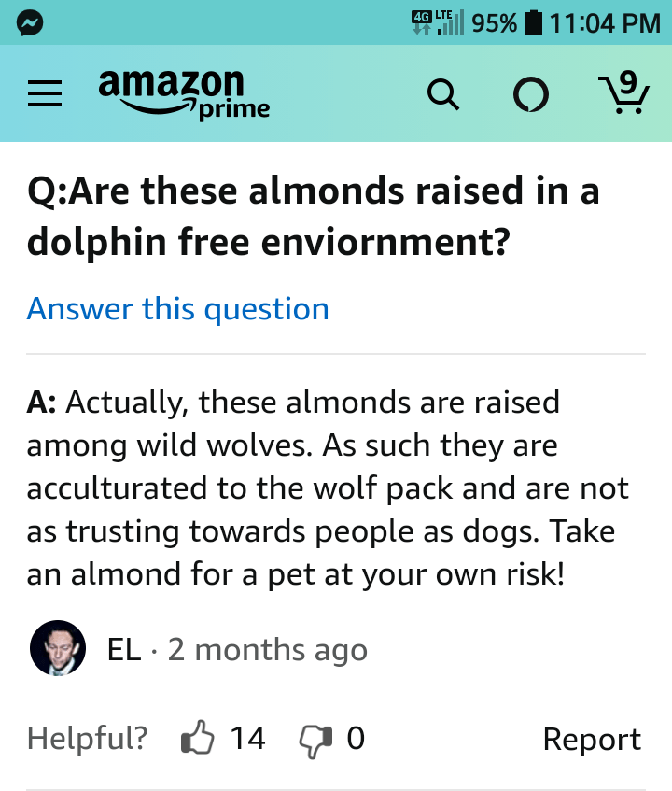Viewport: 672px width, 791px height.
Task: Tap the battery icon in status bar
Action: (535, 22)
